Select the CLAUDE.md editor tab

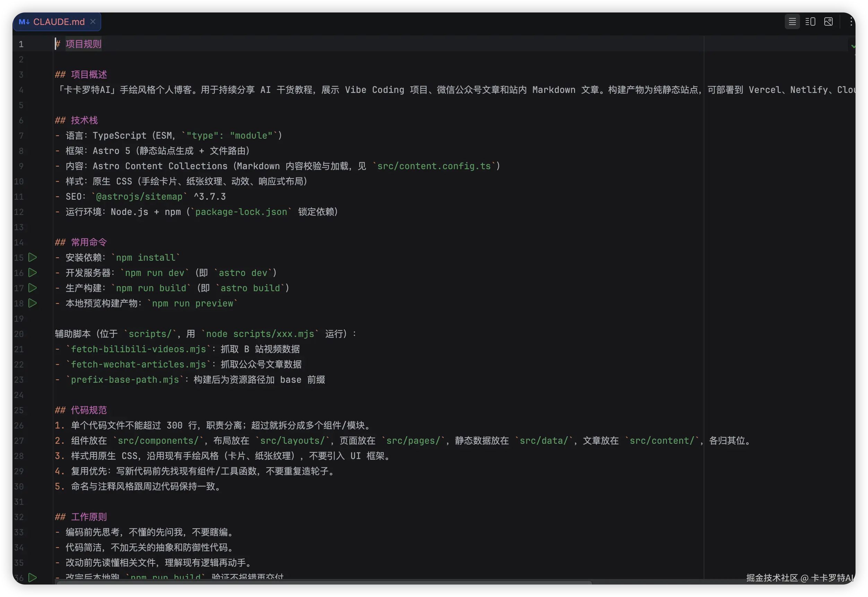click(x=57, y=22)
